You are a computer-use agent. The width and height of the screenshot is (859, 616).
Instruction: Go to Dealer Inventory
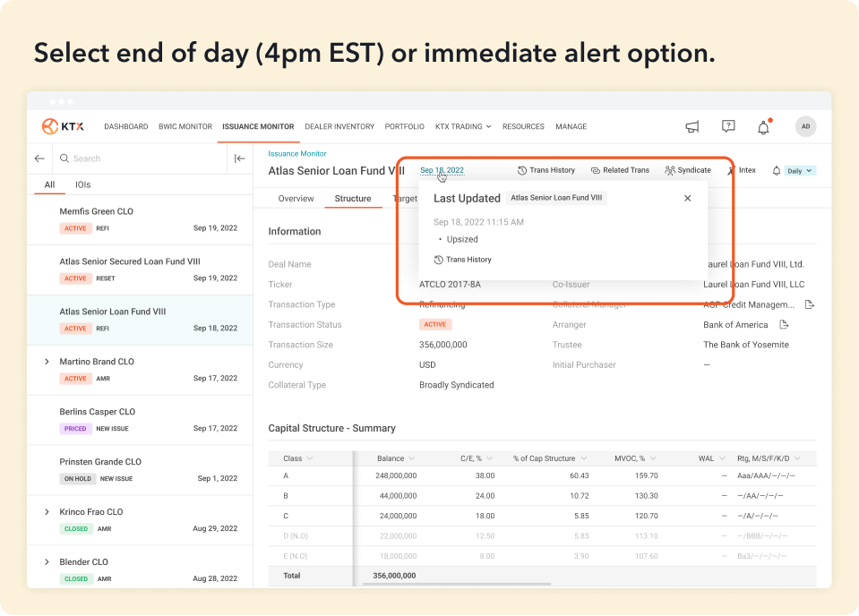click(x=339, y=126)
